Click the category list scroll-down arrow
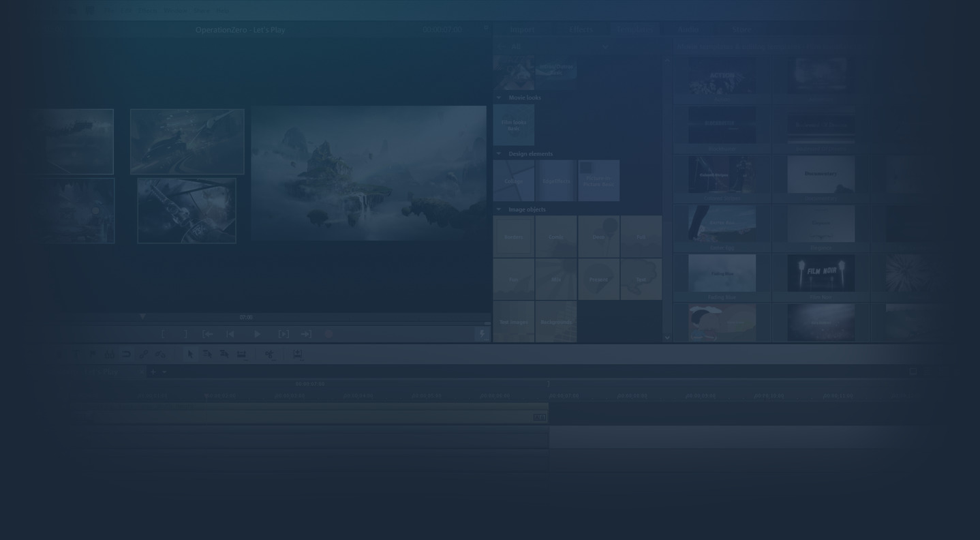This screenshot has width=980, height=540. (667, 337)
